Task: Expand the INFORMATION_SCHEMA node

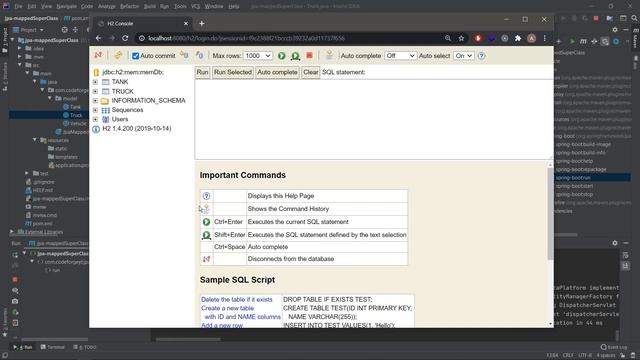Action: coord(95,100)
